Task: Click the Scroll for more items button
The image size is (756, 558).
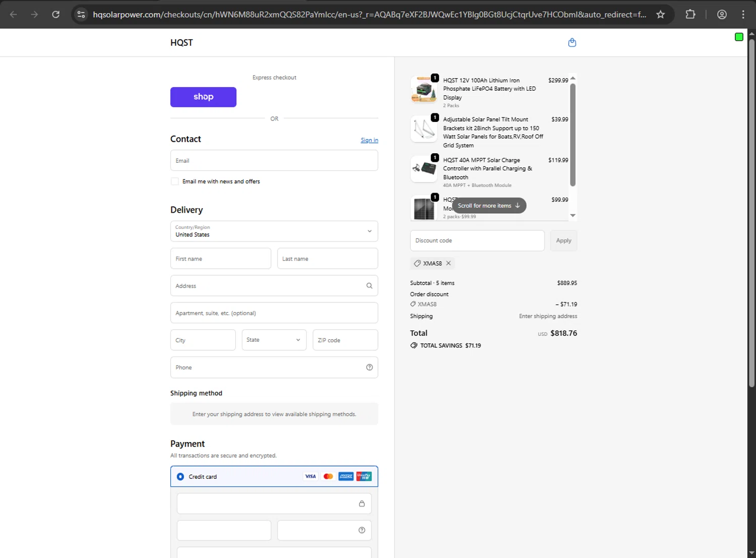Action: tap(489, 206)
